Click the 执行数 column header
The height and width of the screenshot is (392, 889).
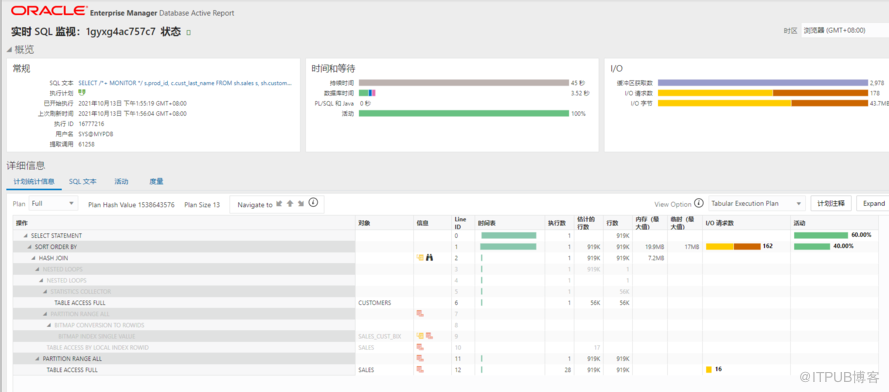pyautogui.click(x=558, y=222)
